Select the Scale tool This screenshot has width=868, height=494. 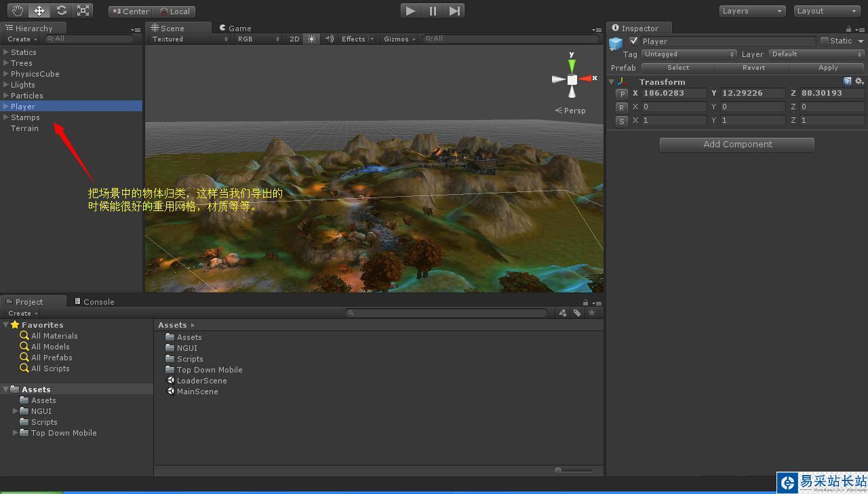coord(83,10)
